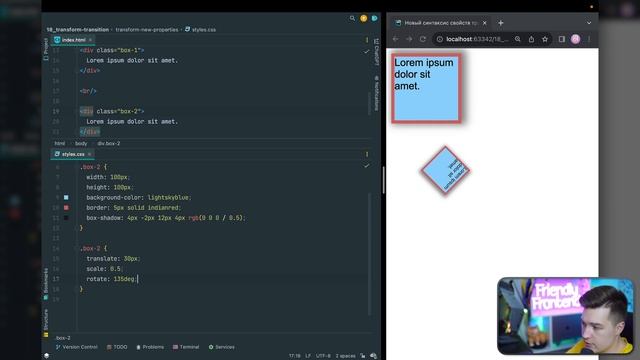
Task: Click the indianred gutter color swatch
Action: point(66,208)
